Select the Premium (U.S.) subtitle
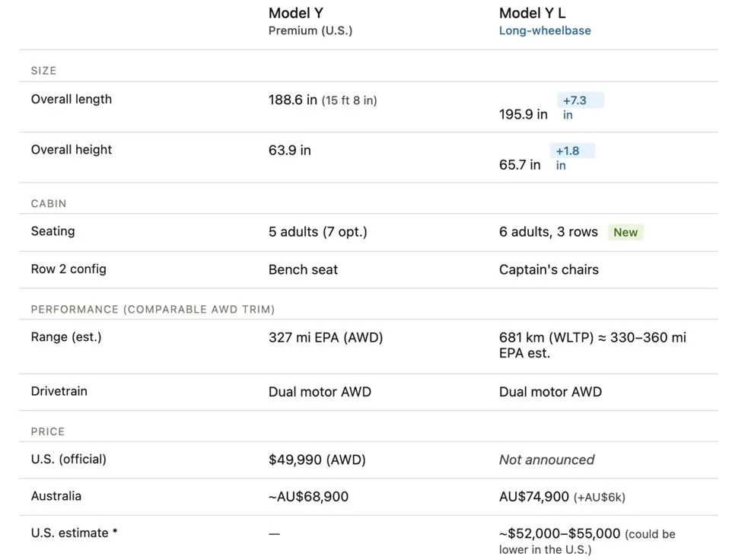The image size is (729, 560). pyautogui.click(x=310, y=30)
